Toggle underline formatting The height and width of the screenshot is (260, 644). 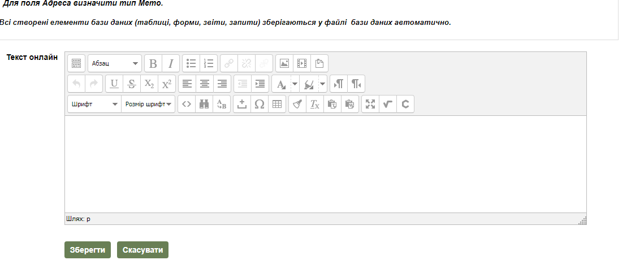coord(114,84)
